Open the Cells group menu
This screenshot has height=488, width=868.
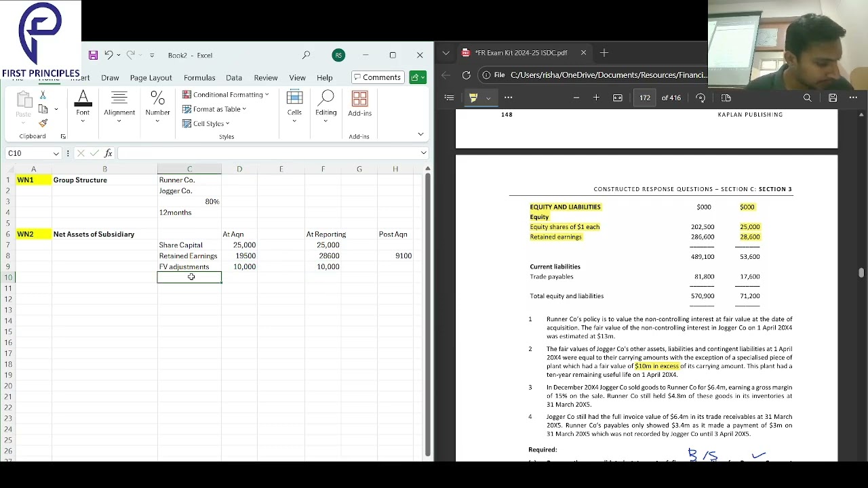click(x=294, y=107)
